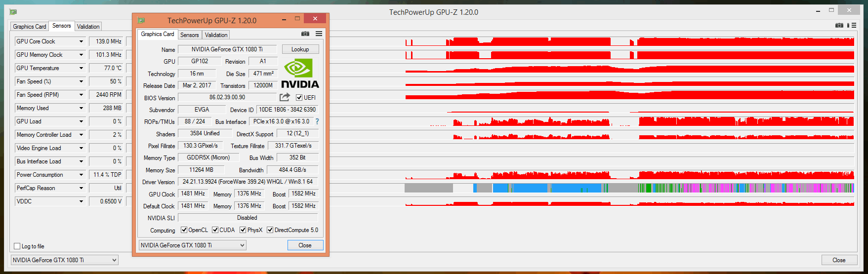Click the VDDC 0.6500 V value
The image size is (868, 274).
[x=106, y=201]
